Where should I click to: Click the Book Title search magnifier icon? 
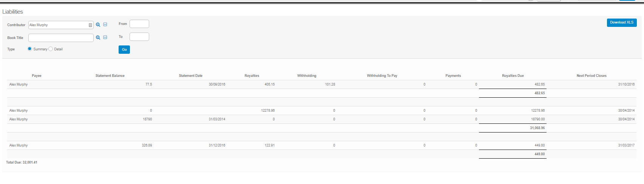pos(98,37)
